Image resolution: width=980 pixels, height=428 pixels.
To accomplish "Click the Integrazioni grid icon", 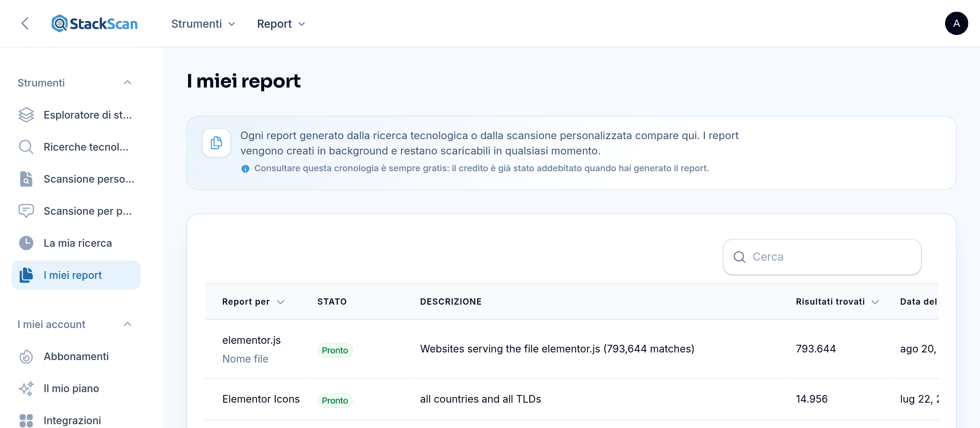I will pos(26,420).
